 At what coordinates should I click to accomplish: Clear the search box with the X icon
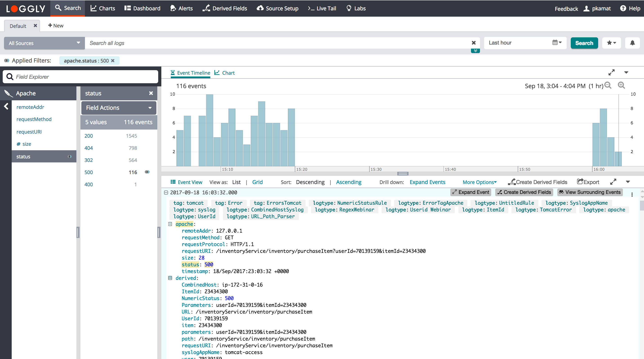click(x=473, y=43)
